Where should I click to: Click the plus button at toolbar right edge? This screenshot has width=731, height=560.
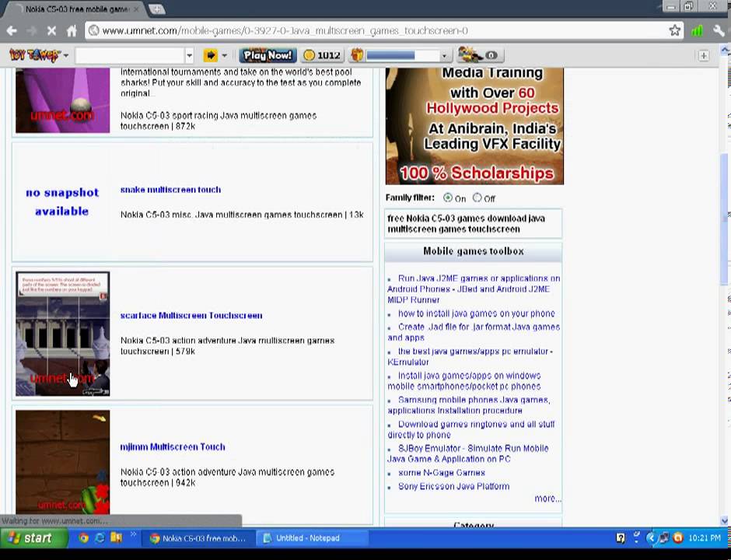(704, 56)
